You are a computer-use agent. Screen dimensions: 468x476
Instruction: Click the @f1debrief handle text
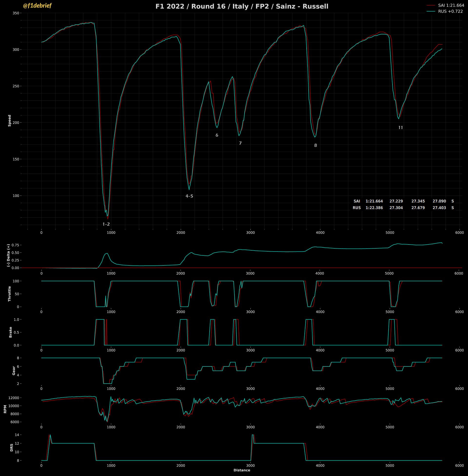(37, 6)
